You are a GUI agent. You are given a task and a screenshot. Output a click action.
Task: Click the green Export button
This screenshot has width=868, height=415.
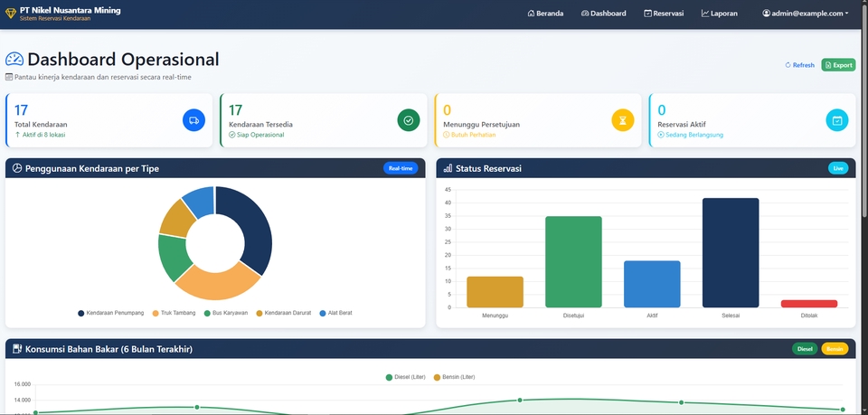(838, 65)
